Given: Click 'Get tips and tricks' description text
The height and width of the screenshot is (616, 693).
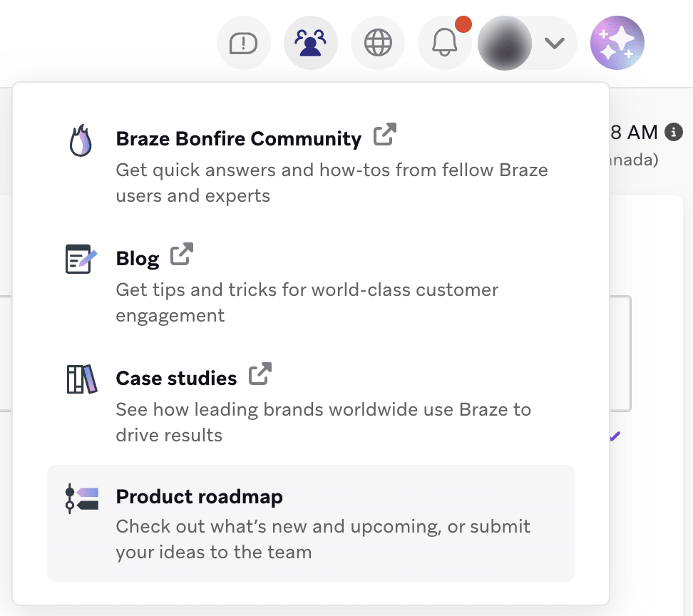Looking at the screenshot, I should (x=307, y=303).
